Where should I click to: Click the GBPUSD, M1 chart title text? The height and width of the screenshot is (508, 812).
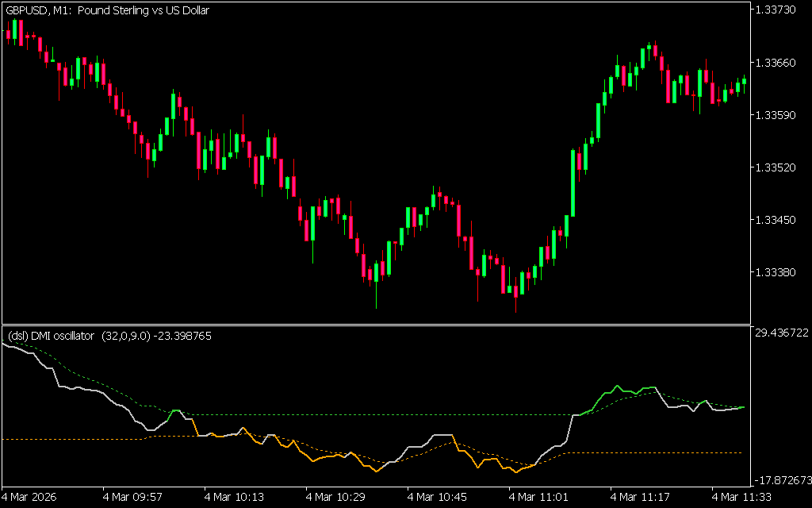click(x=108, y=10)
